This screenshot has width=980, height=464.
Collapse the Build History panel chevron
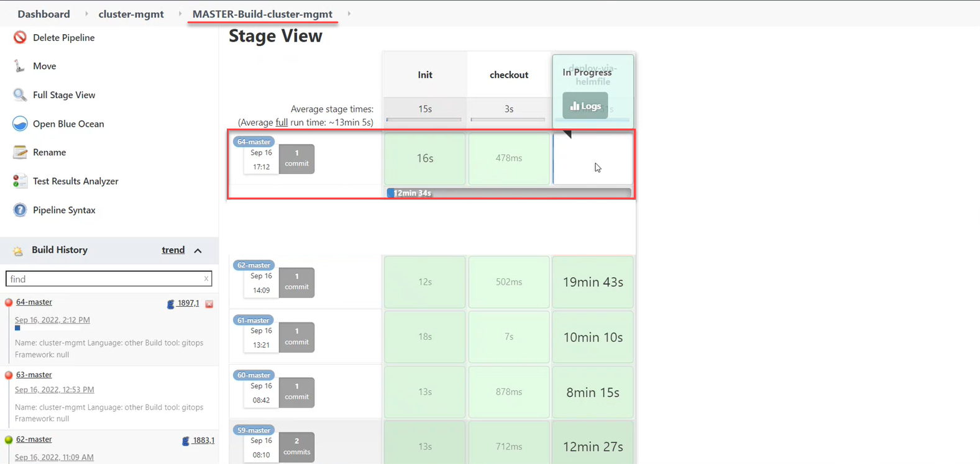coord(198,250)
